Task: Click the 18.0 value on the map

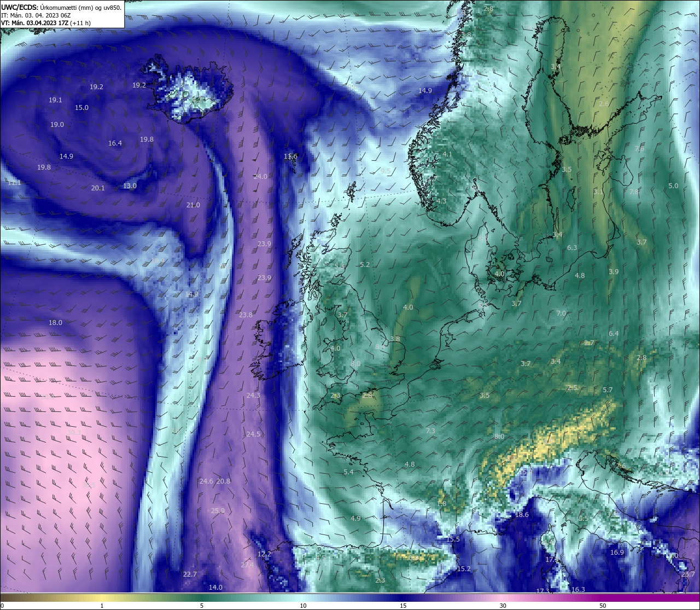Action: click(x=55, y=323)
